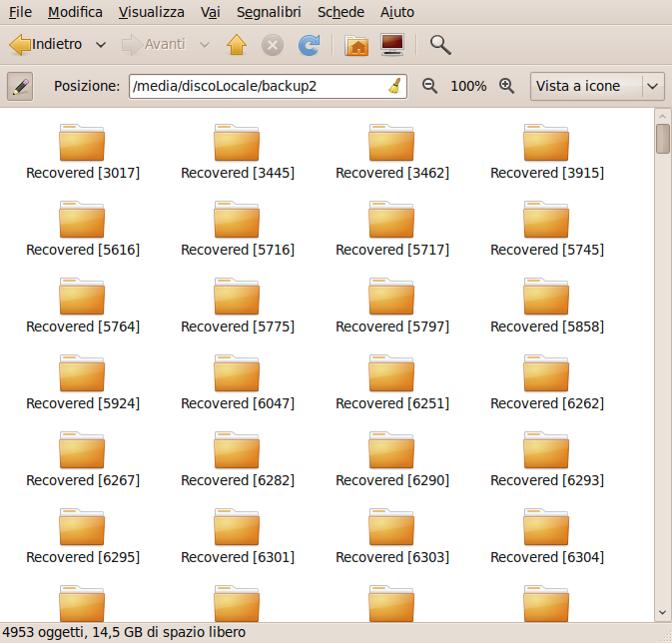Open the Vista a icone dropdown
This screenshot has height=643, width=672.
click(x=597, y=86)
